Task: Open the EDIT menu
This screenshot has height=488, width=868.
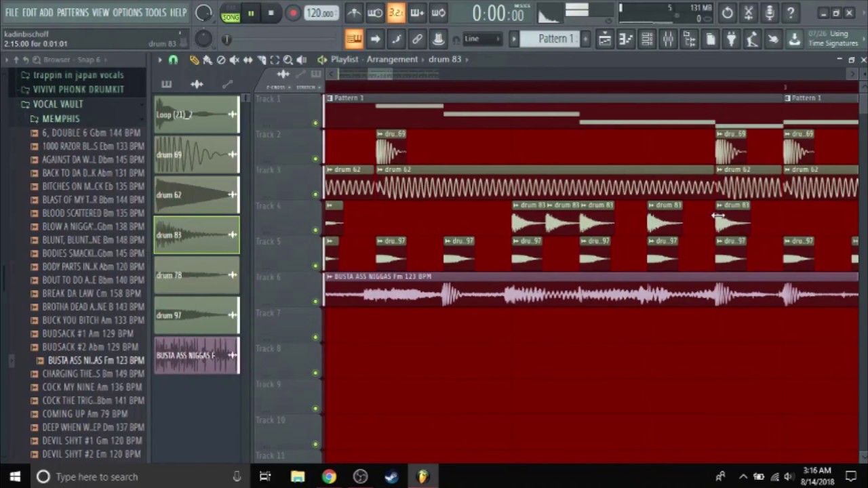Action: (29, 12)
